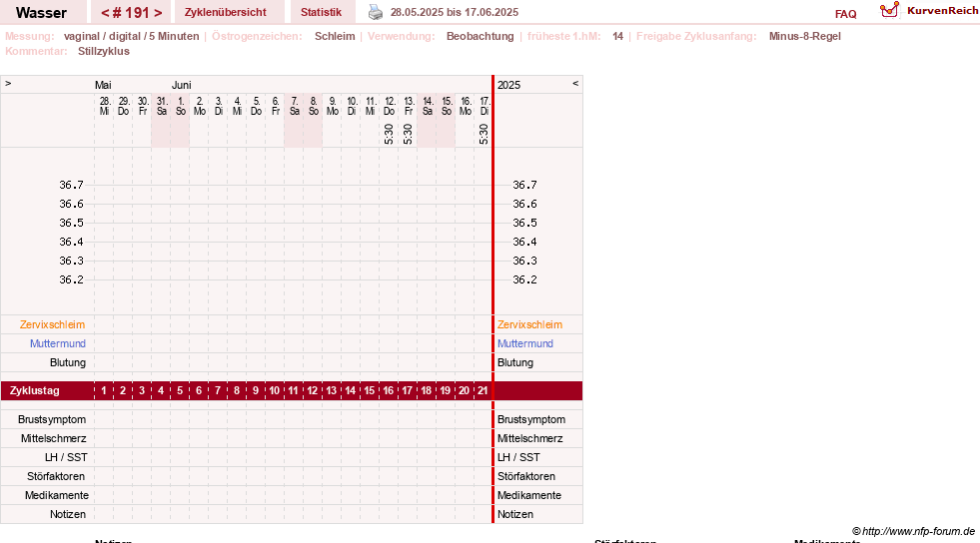Viewport: 980px width, 543px height.
Task: Expand chart with the top-left > arrow
Action: (x=8, y=83)
